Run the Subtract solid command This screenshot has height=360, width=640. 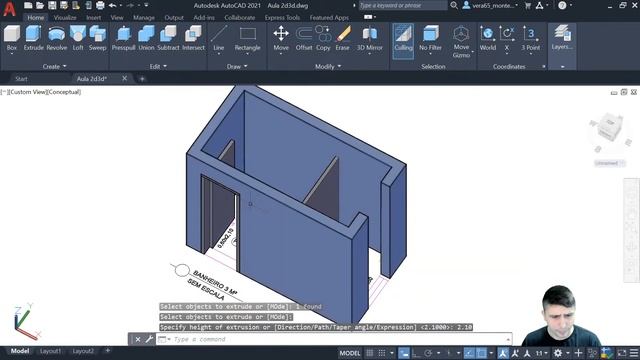coord(168,38)
